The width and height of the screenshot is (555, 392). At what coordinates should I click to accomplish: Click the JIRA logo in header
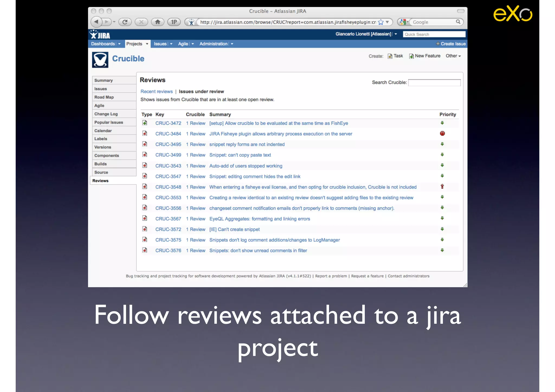(100, 35)
